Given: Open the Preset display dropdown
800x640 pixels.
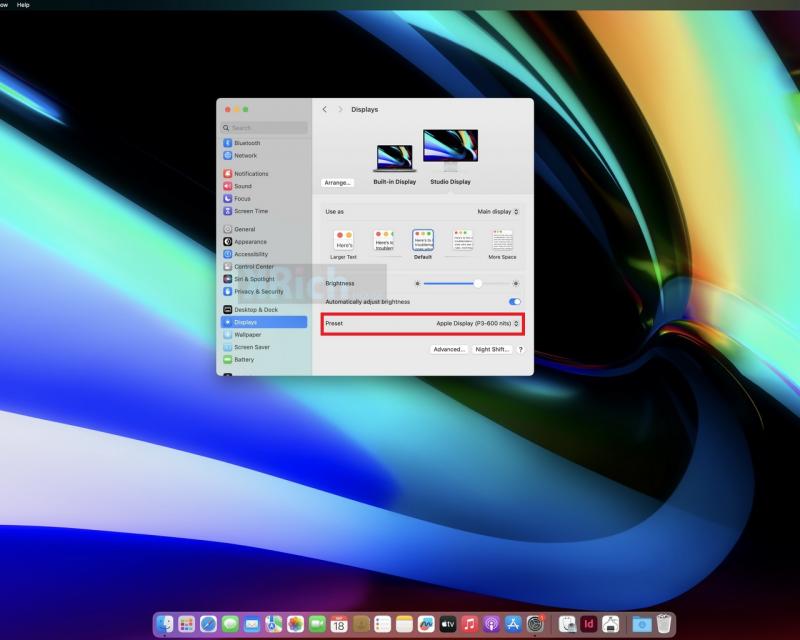Looking at the screenshot, I should [x=478, y=324].
